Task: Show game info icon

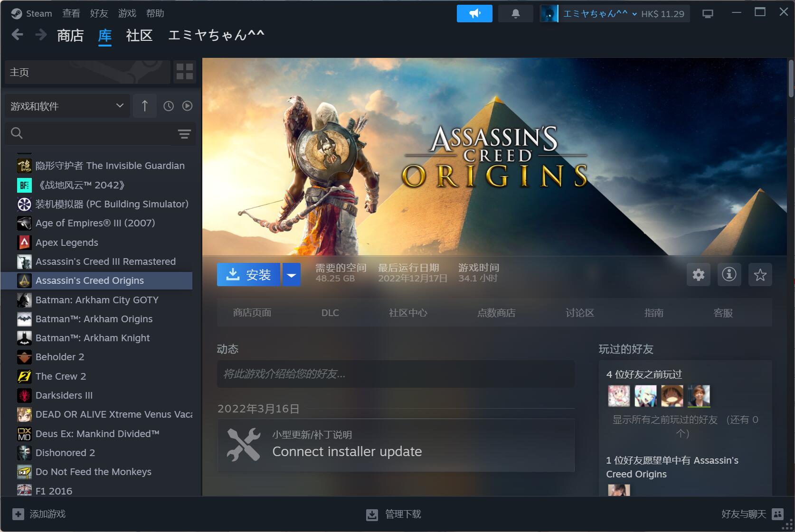Action: [x=729, y=275]
